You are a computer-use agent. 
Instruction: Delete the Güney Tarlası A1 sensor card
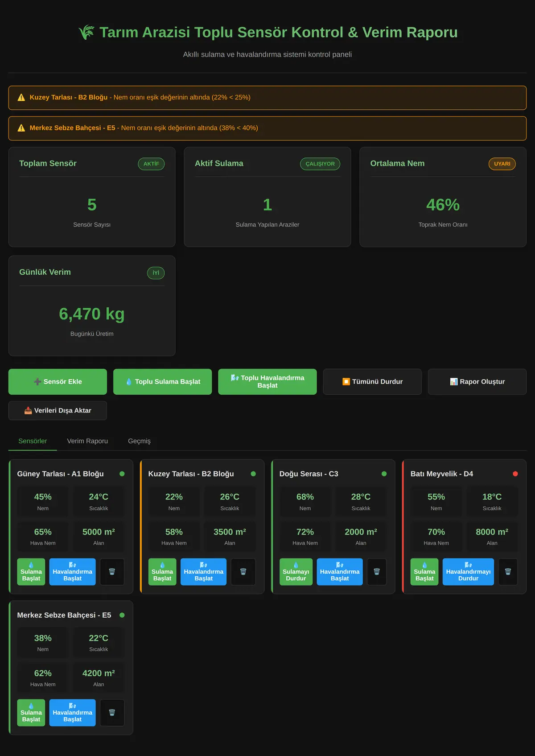[x=112, y=571]
